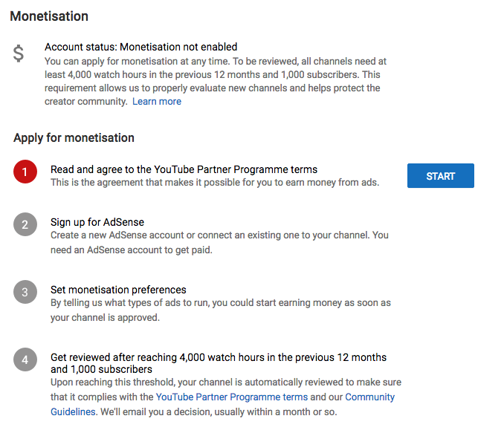Click 'Account status: Monetisation not enabled' text
The width and height of the screenshot is (504, 436).
click(x=140, y=47)
